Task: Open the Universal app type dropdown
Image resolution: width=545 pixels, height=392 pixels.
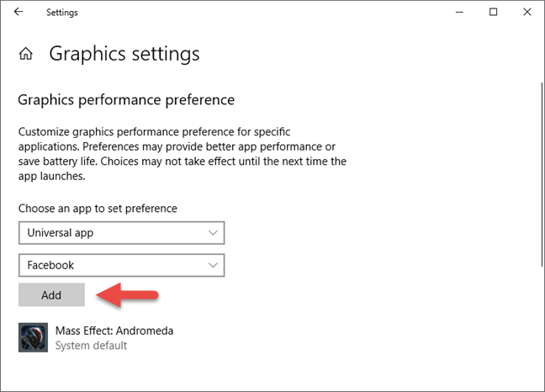Action: click(121, 233)
